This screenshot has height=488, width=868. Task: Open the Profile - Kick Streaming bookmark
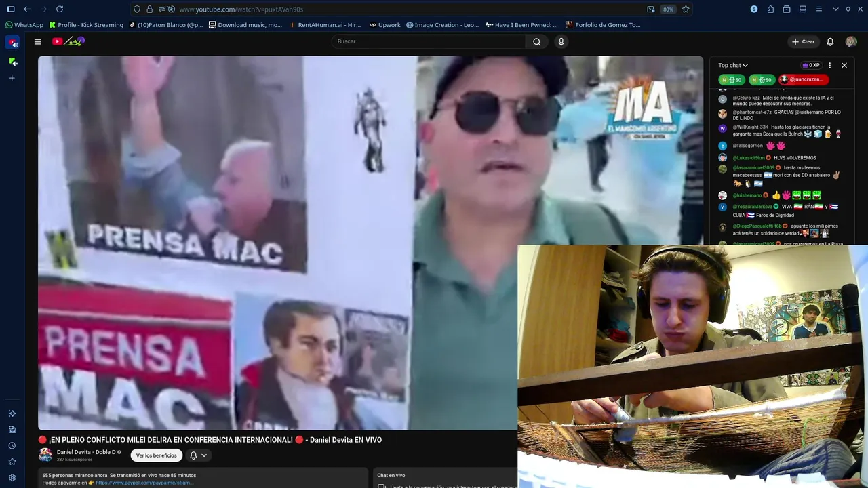pos(86,25)
